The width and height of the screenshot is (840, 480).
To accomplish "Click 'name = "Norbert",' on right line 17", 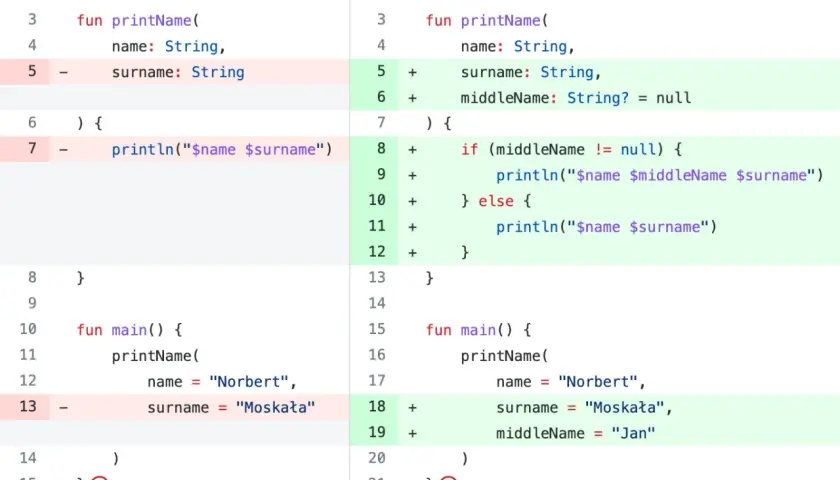I will tap(571, 381).
